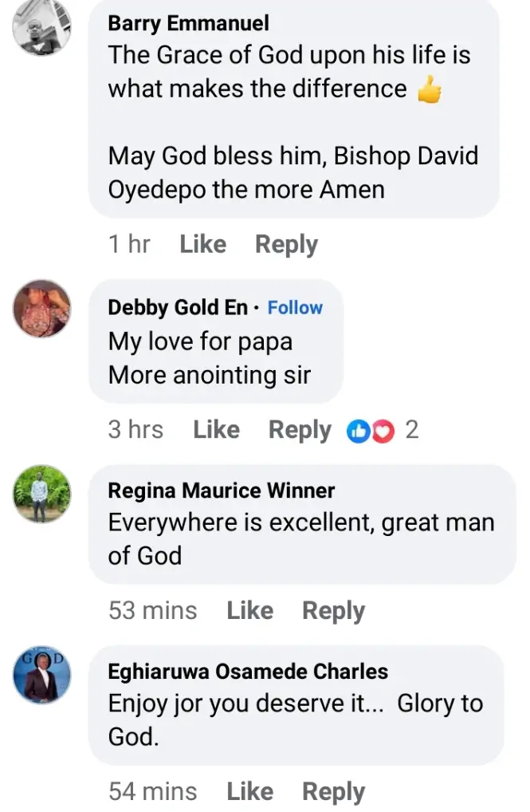Like Barry Emmanuel's comment
The image size is (530, 812).
point(202,244)
